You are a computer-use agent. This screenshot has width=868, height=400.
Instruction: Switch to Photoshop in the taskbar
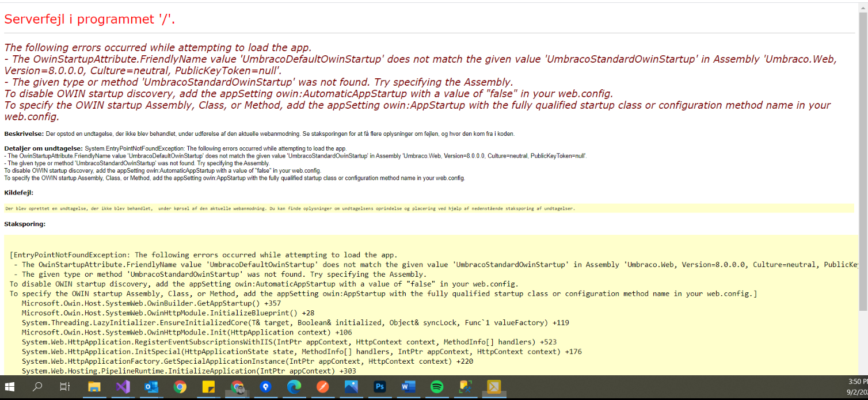(379, 387)
